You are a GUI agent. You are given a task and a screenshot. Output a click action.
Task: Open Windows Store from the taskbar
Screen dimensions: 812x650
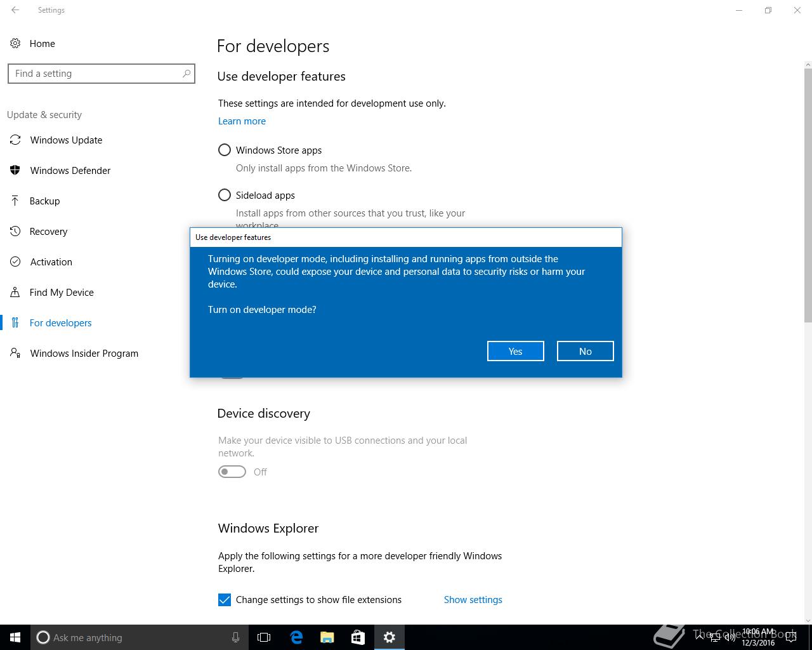pyautogui.click(x=358, y=637)
